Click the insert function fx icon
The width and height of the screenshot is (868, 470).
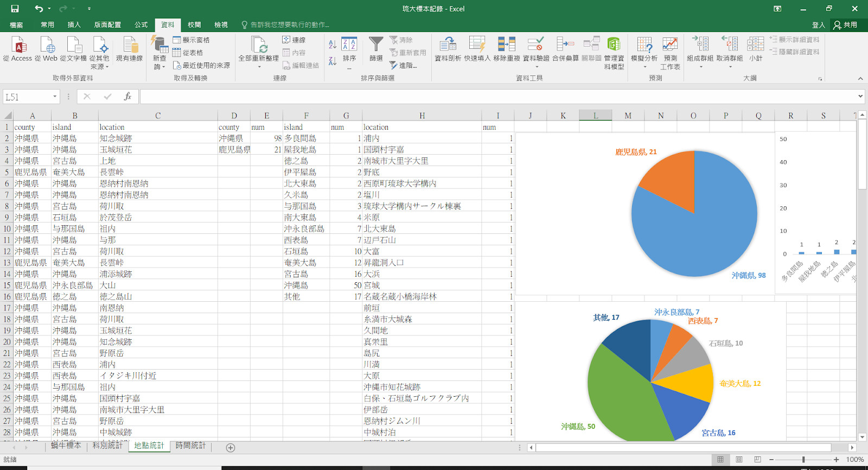tap(127, 97)
